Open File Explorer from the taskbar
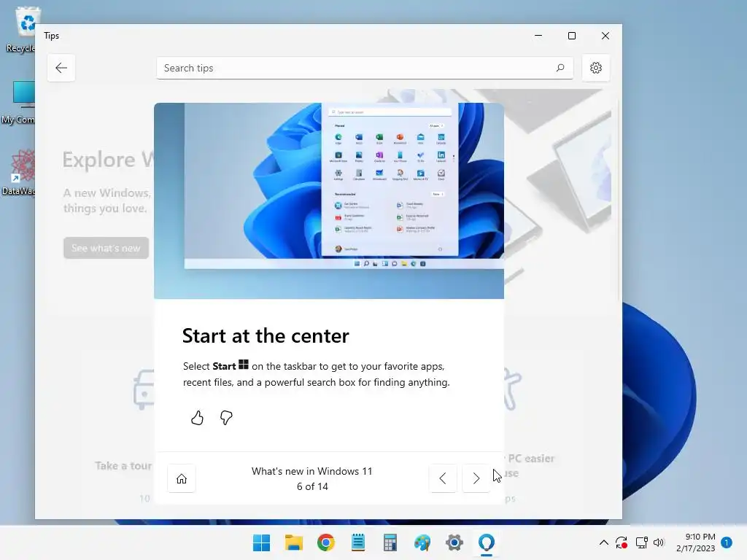747x560 pixels. (x=293, y=542)
